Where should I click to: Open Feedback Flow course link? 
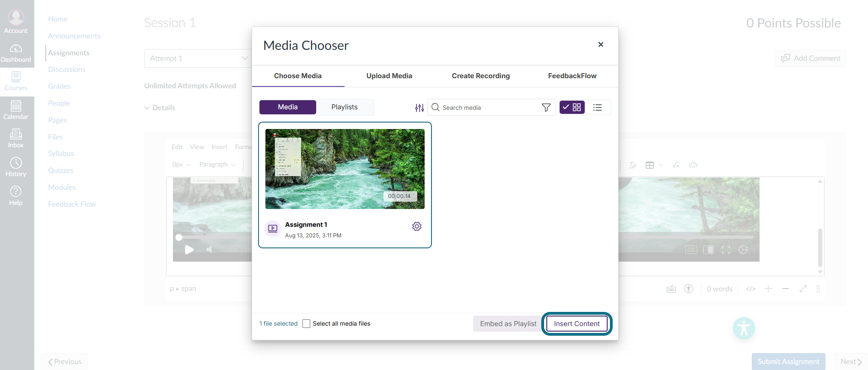pos(72,204)
